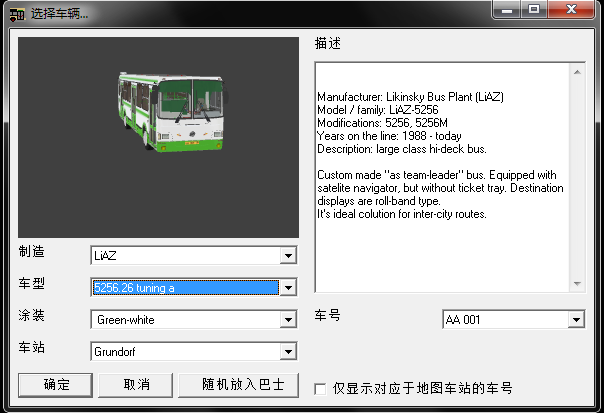Viewport: 604px width, 413px height.
Task: Open the 制造 manufacturer dropdown arrow
Action: tap(288, 255)
